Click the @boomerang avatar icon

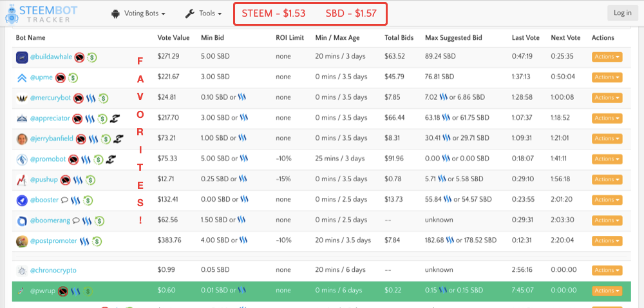click(22, 221)
